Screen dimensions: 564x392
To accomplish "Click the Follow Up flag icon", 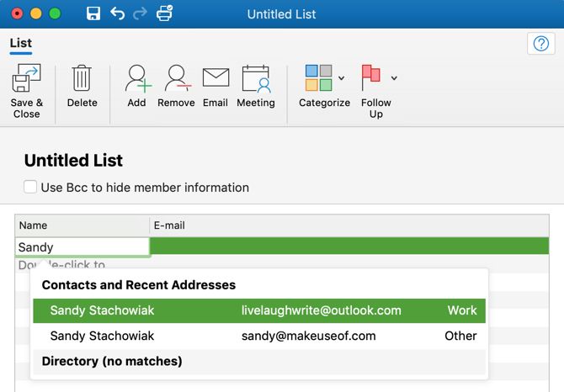I will (370, 78).
